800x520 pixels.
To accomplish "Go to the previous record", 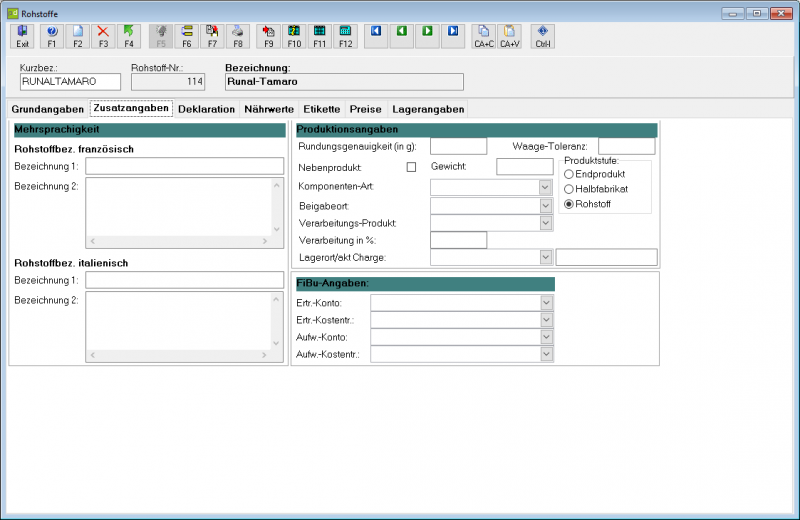I will click(402, 37).
